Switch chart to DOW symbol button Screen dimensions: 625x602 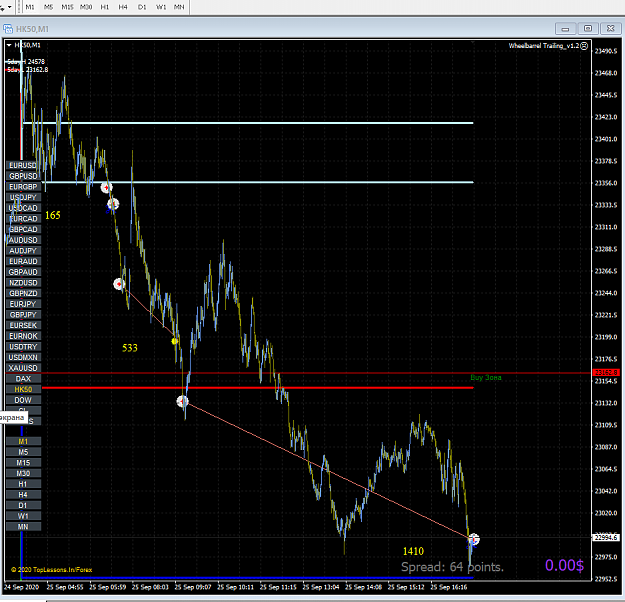coord(23,400)
